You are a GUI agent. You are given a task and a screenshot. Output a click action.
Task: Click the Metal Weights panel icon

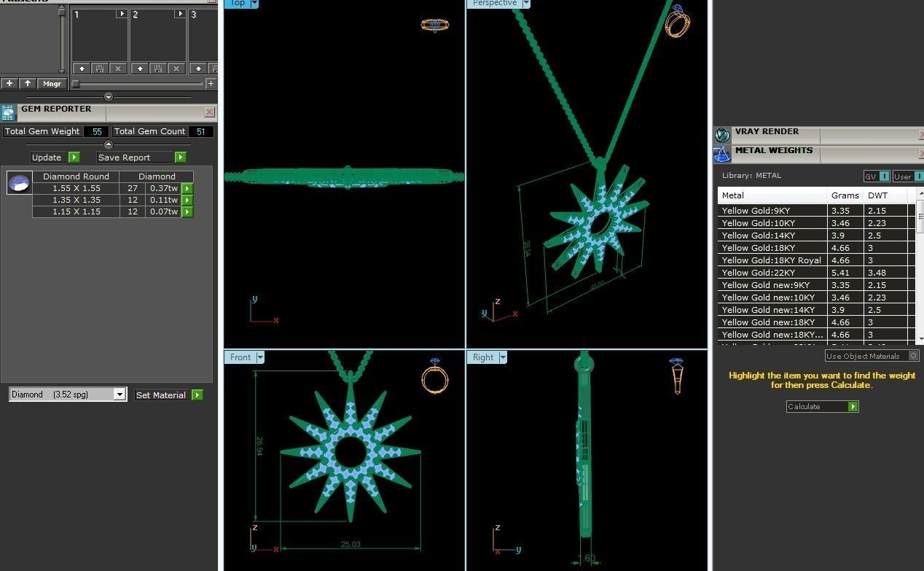(x=722, y=154)
